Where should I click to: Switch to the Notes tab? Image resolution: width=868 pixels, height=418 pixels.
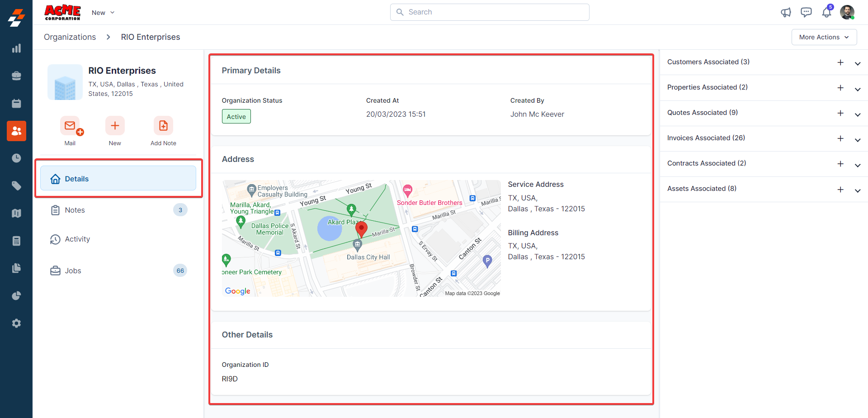point(75,210)
